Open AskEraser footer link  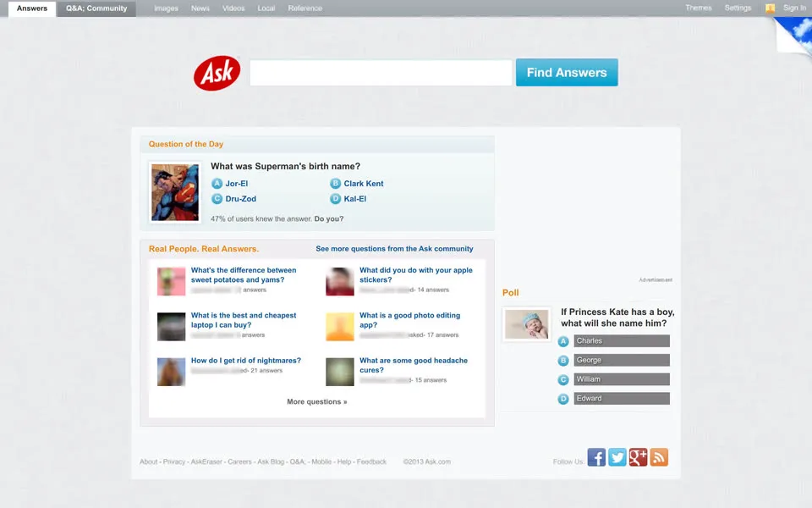coord(206,461)
